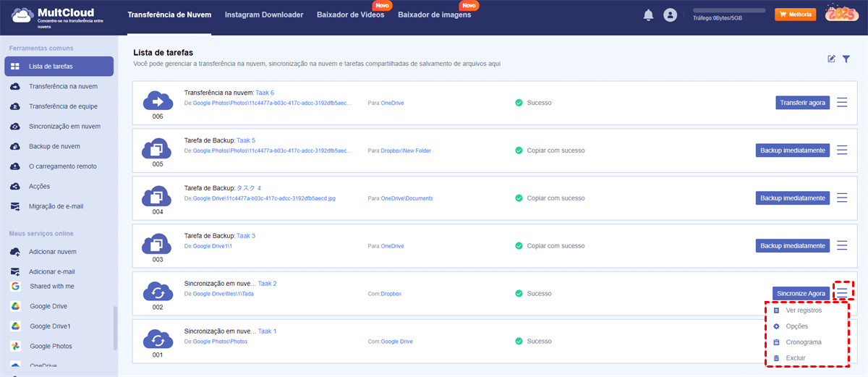Click the Sucesso checkmark for Taak 6
The image size is (868, 377).
pyautogui.click(x=519, y=103)
